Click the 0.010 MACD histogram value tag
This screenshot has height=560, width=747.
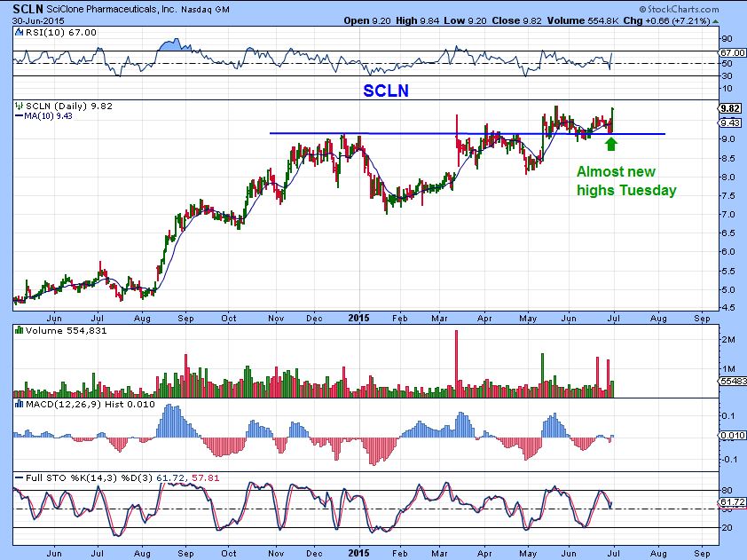pyautogui.click(x=731, y=435)
